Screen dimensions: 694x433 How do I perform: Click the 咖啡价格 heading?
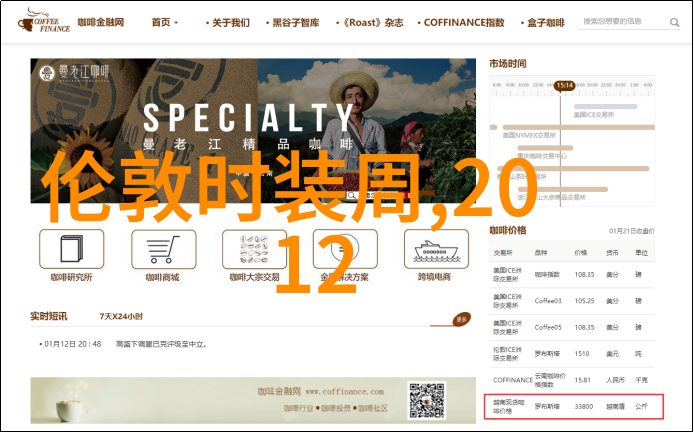click(x=508, y=230)
